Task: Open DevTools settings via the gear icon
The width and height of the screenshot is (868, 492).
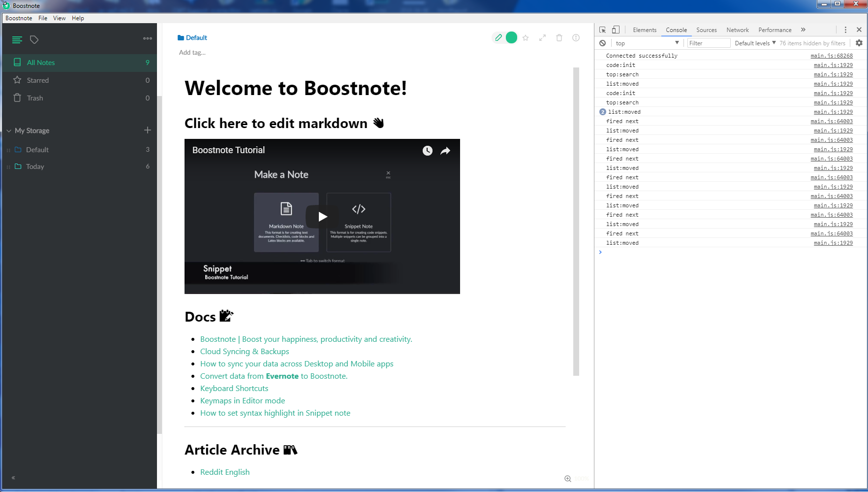Action: tap(859, 43)
